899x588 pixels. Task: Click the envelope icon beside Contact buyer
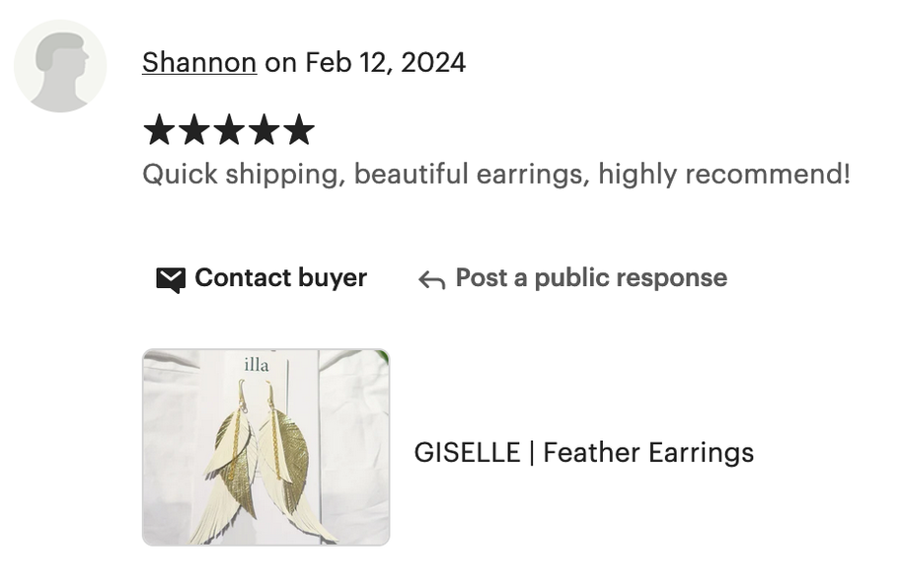coord(171,279)
